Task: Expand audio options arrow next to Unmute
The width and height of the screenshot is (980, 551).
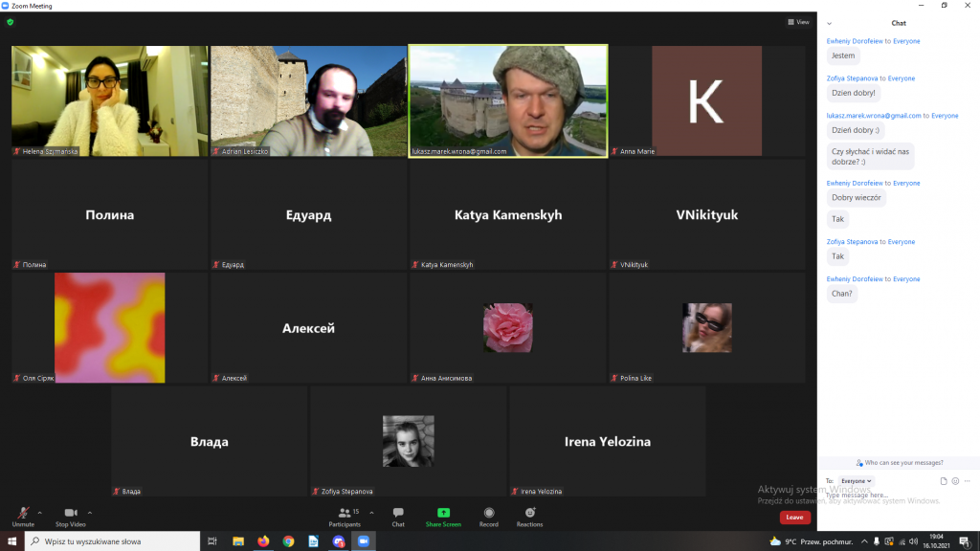Action: (39, 513)
